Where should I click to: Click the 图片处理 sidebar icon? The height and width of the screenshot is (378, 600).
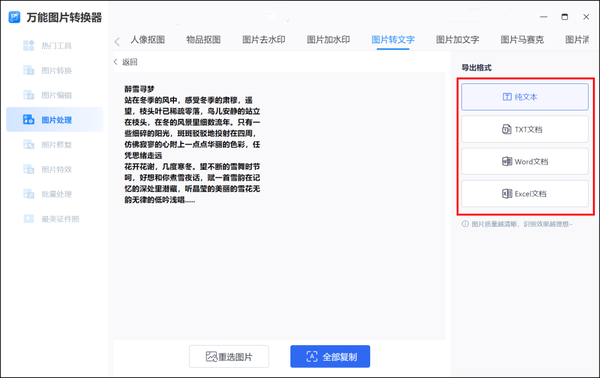pos(29,120)
